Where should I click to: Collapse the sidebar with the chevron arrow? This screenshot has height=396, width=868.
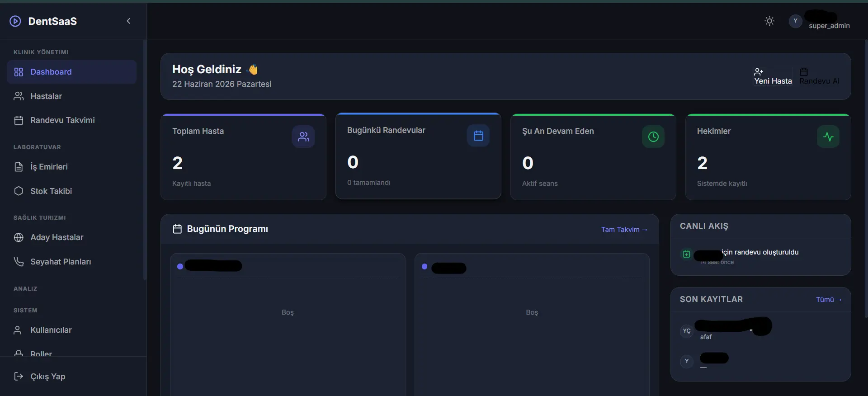coord(128,21)
